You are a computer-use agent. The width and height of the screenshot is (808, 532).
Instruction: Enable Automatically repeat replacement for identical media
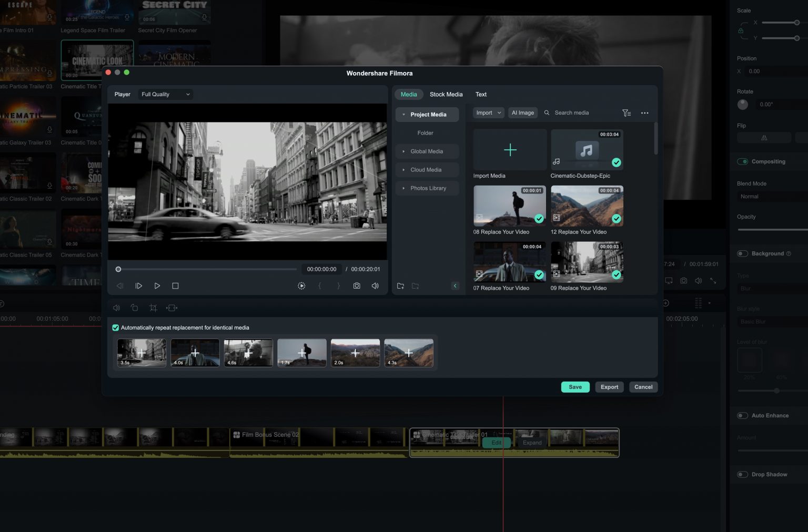tap(116, 328)
